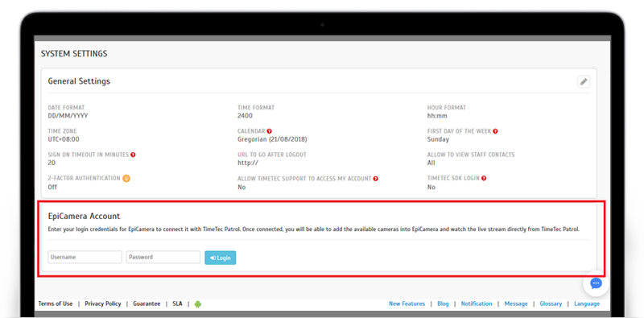Open the Language footer link
Viewport: 644px width, 318px height.
point(587,304)
